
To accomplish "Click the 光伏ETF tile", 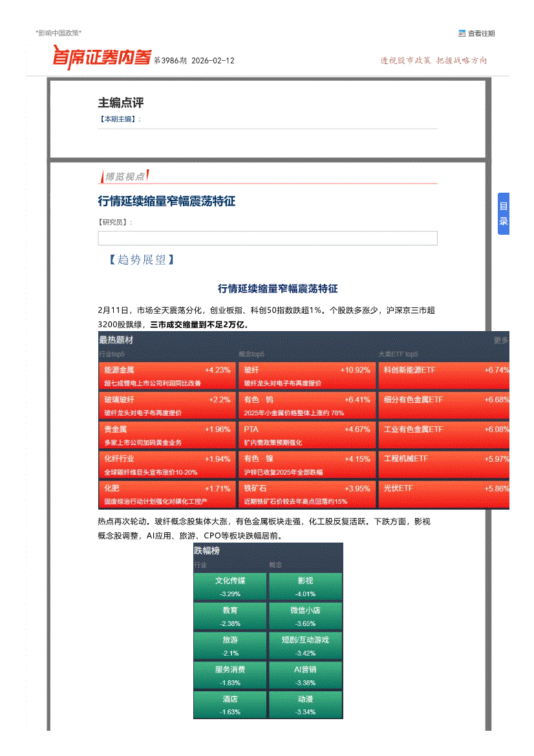I will point(445,494).
